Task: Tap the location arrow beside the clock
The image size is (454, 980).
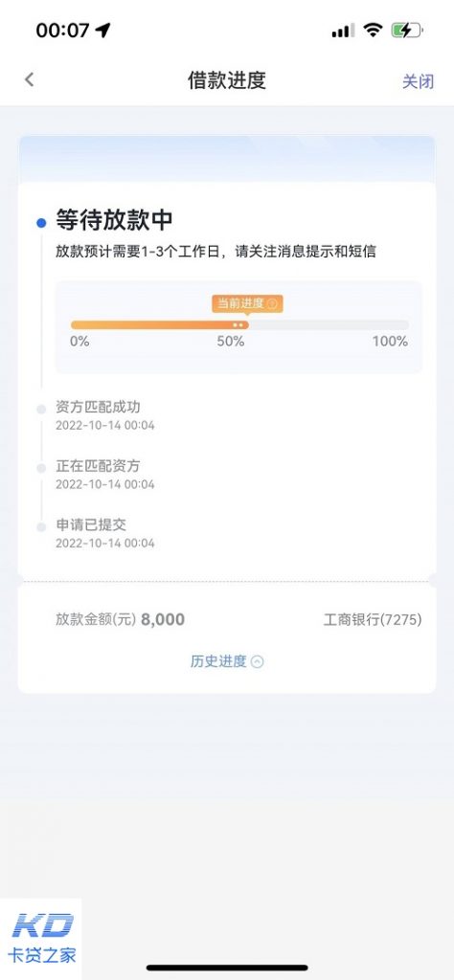Action: pyautogui.click(x=102, y=30)
